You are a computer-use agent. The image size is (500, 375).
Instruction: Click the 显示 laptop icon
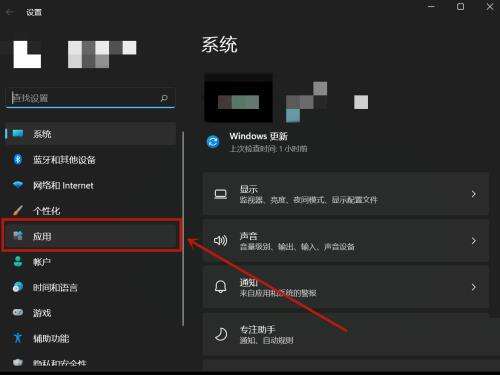point(221,194)
